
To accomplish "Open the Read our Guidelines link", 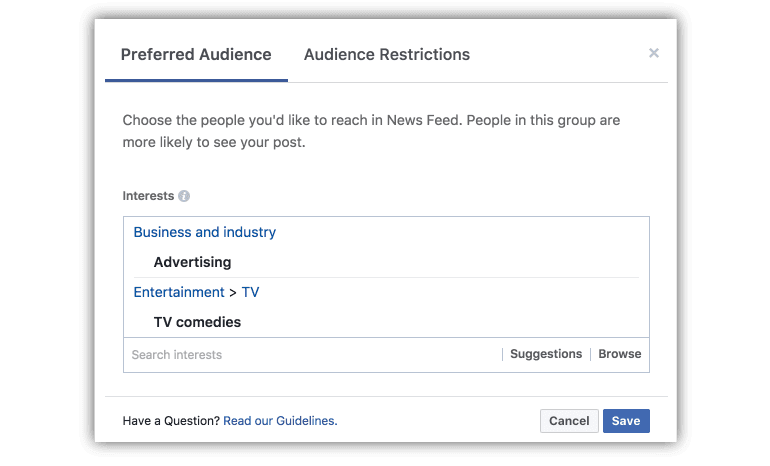I will point(280,421).
